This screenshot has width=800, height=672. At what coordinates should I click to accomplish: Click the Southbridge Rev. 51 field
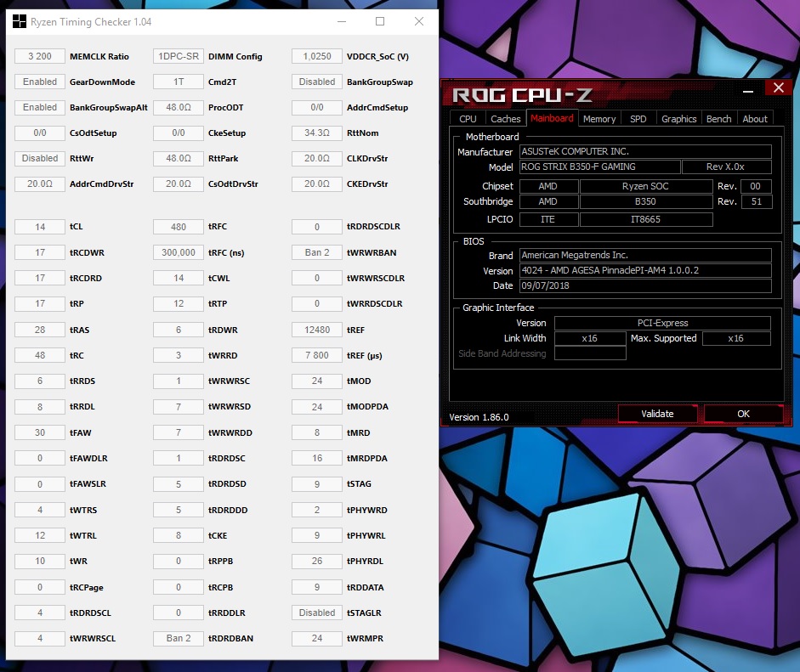pos(757,201)
